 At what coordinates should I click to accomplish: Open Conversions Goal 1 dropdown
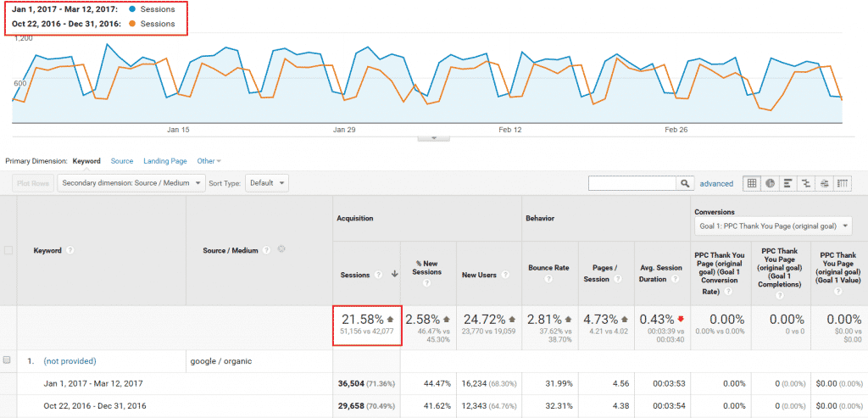tap(773, 226)
